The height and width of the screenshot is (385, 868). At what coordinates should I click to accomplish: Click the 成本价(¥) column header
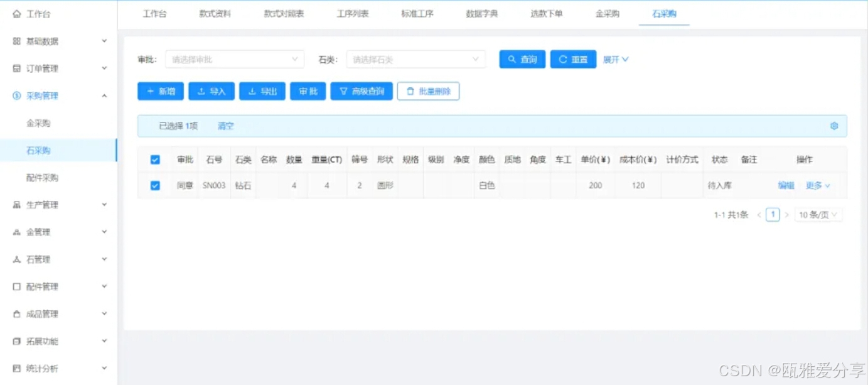coord(638,160)
